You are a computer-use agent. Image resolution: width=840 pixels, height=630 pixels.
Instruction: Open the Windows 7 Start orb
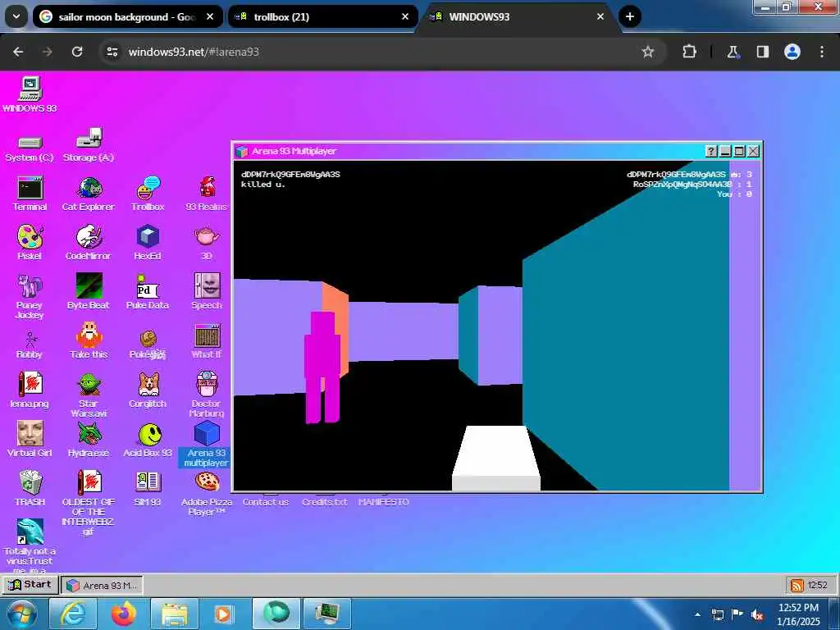tap(21, 614)
